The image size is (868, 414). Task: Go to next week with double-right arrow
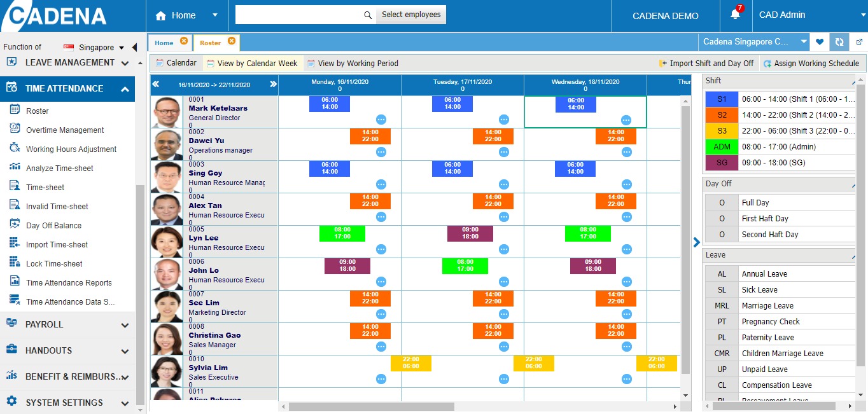[x=273, y=84]
